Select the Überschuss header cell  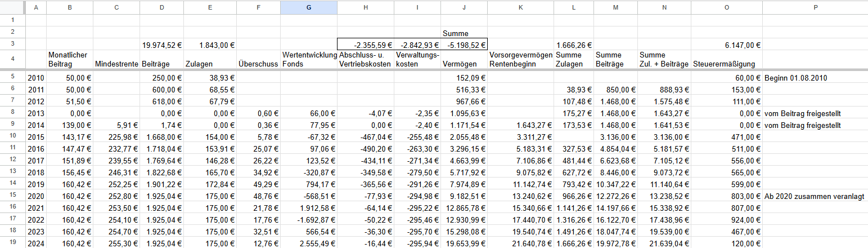(x=258, y=60)
